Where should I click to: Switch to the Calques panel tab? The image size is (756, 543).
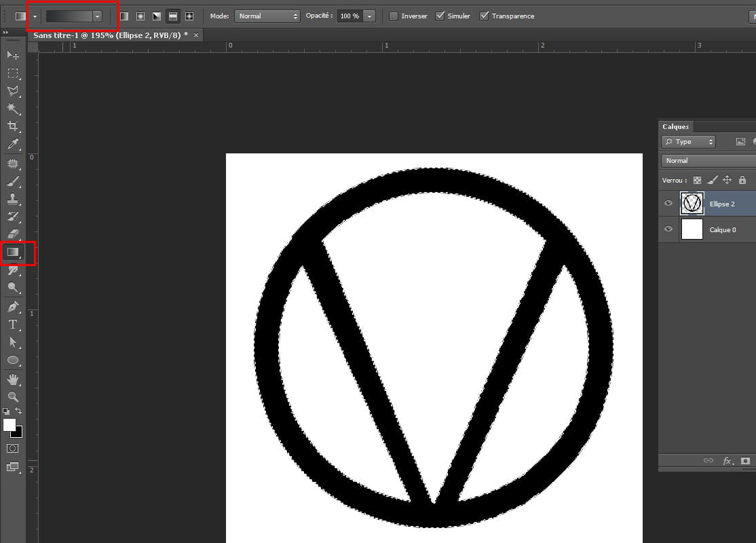point(675,127)
